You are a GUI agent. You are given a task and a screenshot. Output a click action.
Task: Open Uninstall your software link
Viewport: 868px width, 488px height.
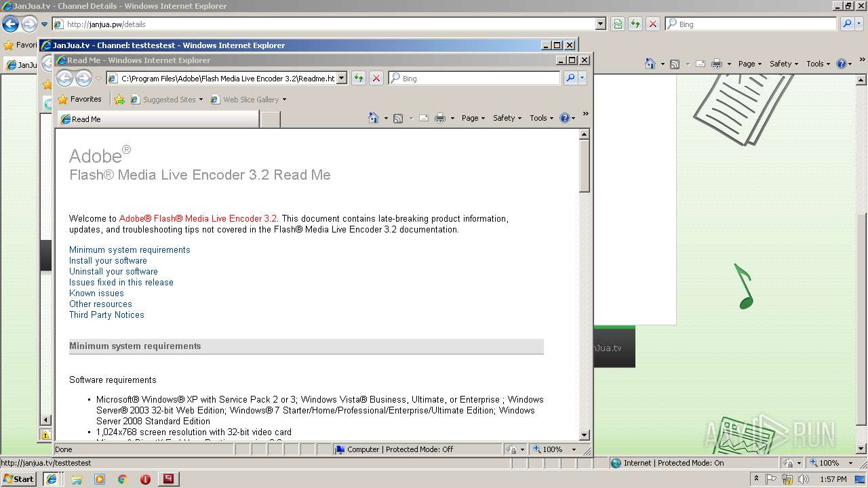pos(113,272)
